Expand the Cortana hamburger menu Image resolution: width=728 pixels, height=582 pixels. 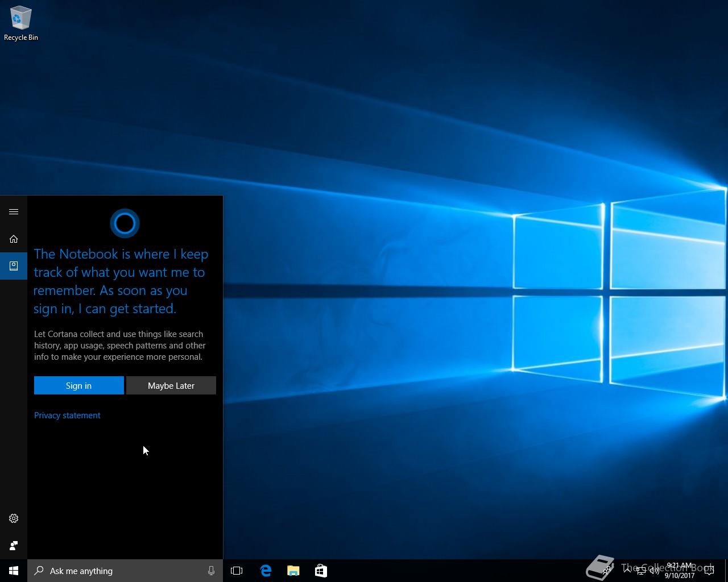(x=14, y=212)
